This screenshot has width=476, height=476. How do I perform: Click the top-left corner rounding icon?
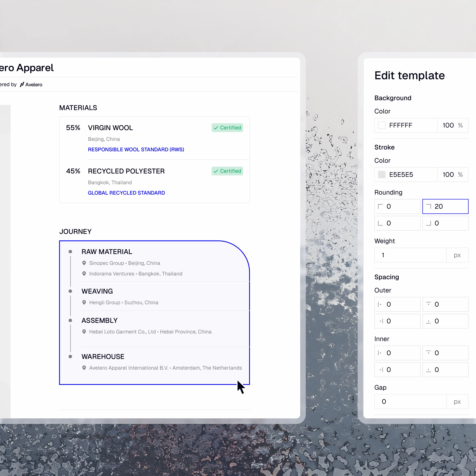[x=380, y=206]
